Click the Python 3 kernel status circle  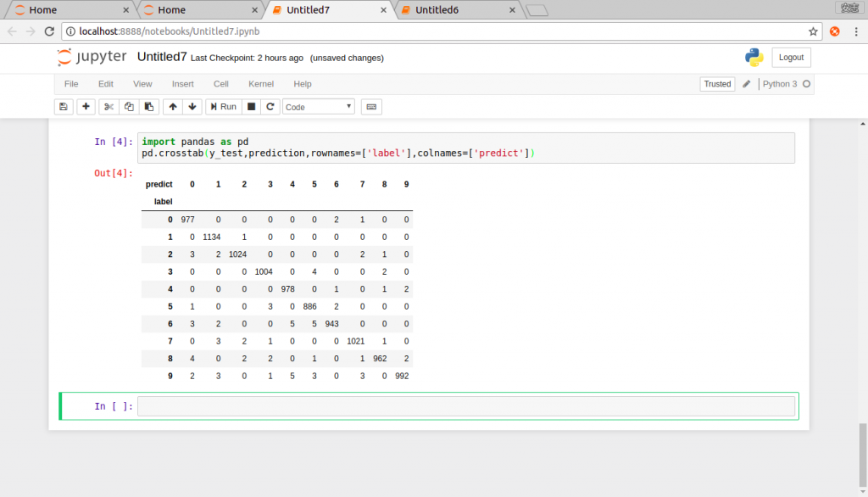(x=807, y=84)
